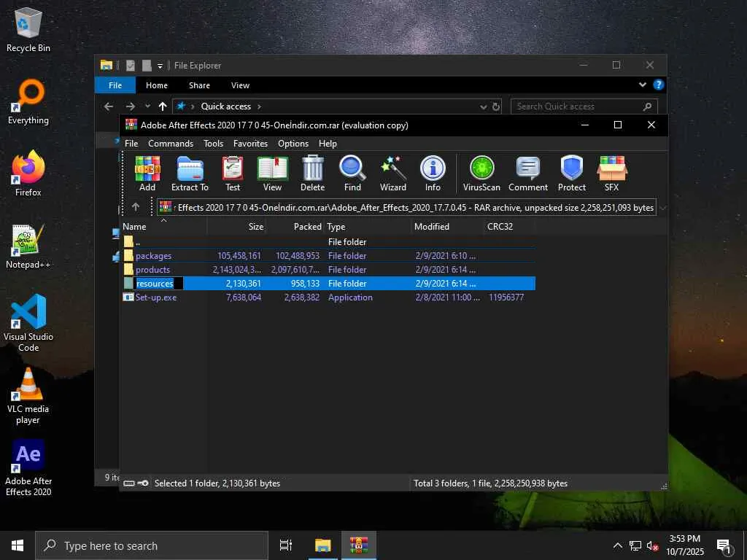Click the WinRAR taskbar icon

click(x=359, y=545)
